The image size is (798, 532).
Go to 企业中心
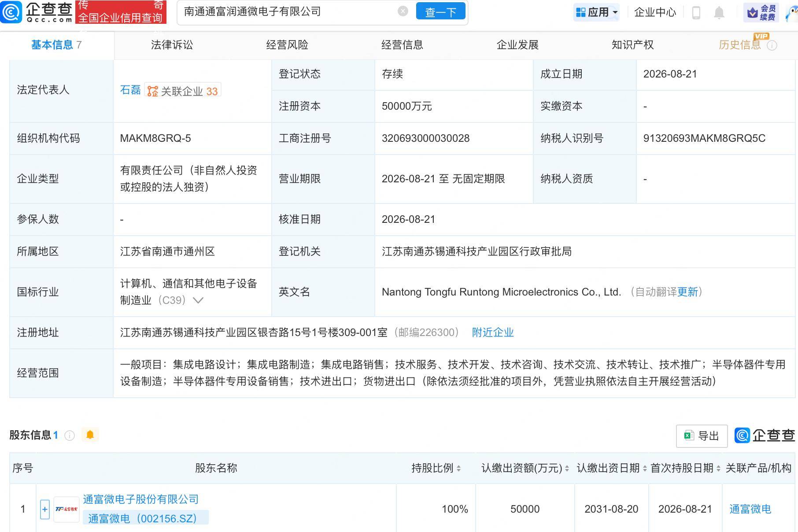[655, 12]
